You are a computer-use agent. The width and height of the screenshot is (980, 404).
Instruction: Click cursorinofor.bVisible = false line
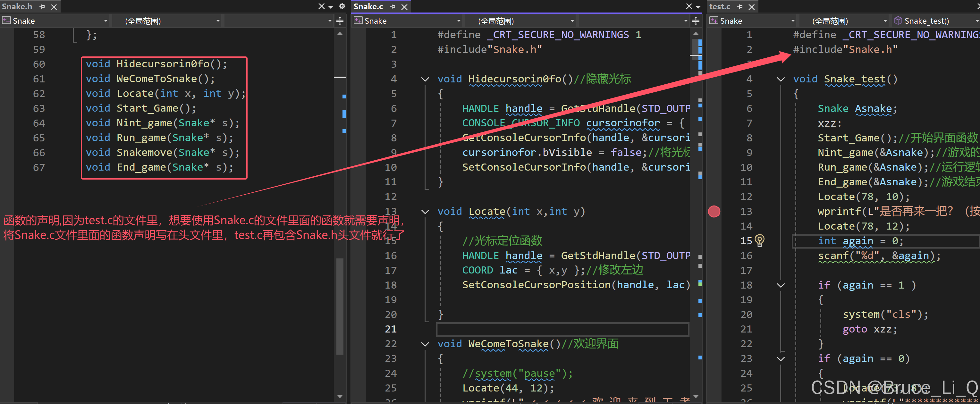(576, 153)
